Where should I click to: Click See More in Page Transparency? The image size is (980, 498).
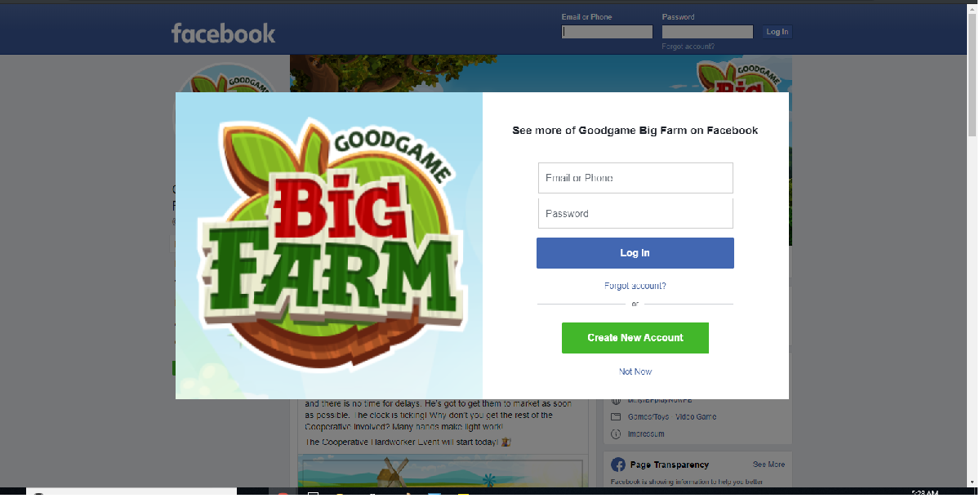(x=769, y=465)
